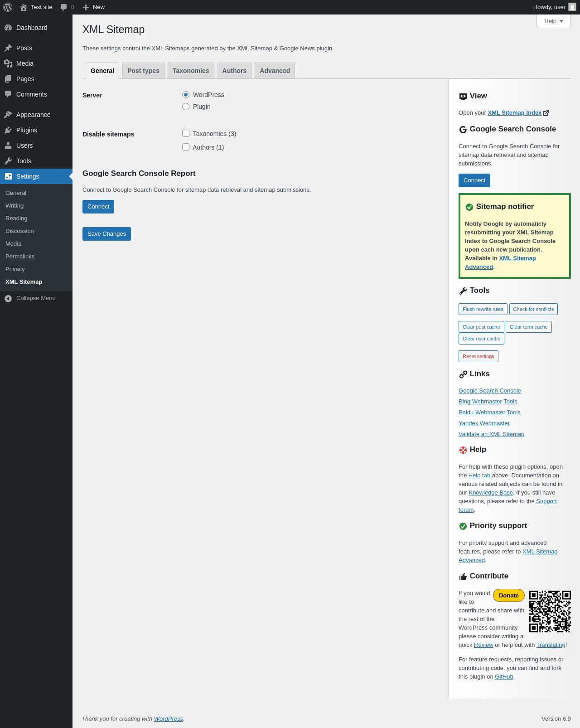
Task: Open the New content menu in the admin bar
Action: pos(94,7)
